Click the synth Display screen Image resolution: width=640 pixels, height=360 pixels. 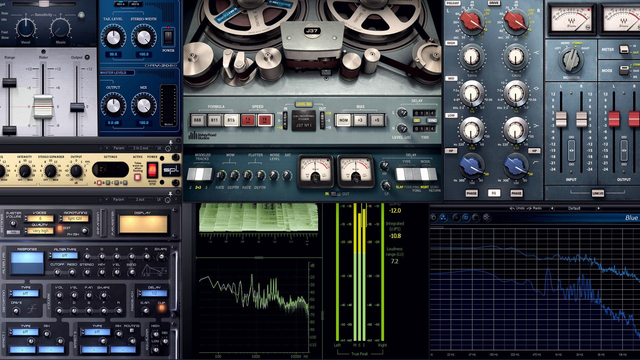pyautogui.click(x=143, y=224)
